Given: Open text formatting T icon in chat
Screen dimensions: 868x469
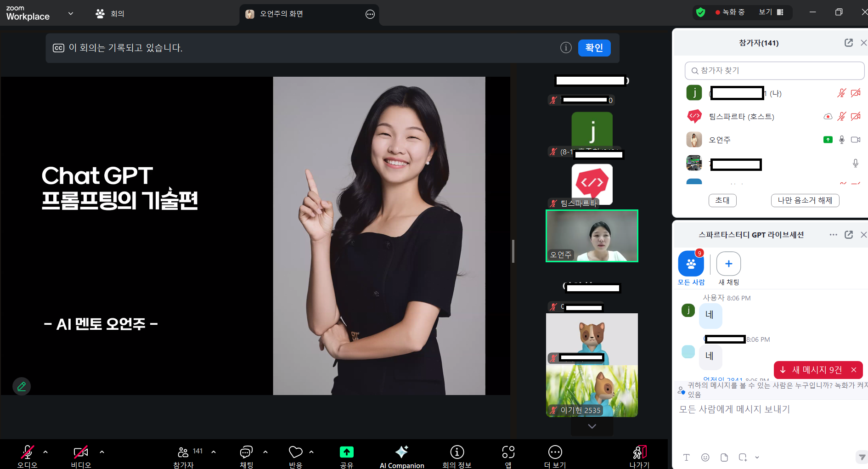Looking at the screenshot, I should point(687,458).
